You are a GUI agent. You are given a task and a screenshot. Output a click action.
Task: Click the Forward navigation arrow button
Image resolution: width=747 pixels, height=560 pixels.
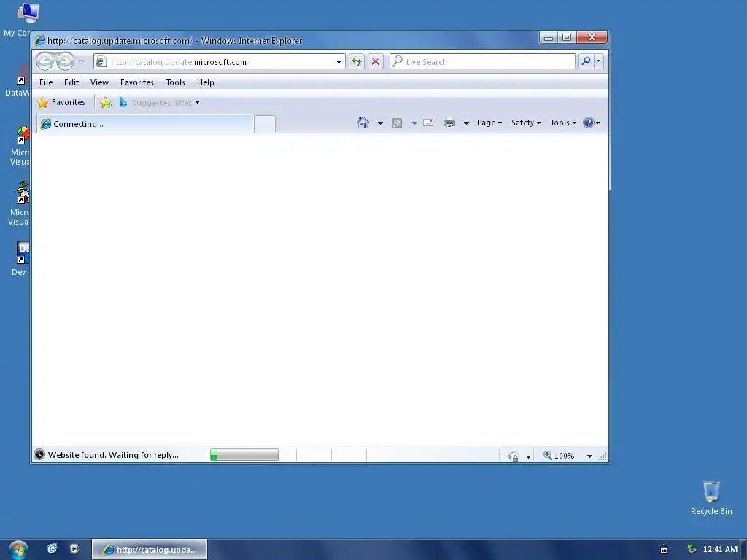click(x=65, y=61)
